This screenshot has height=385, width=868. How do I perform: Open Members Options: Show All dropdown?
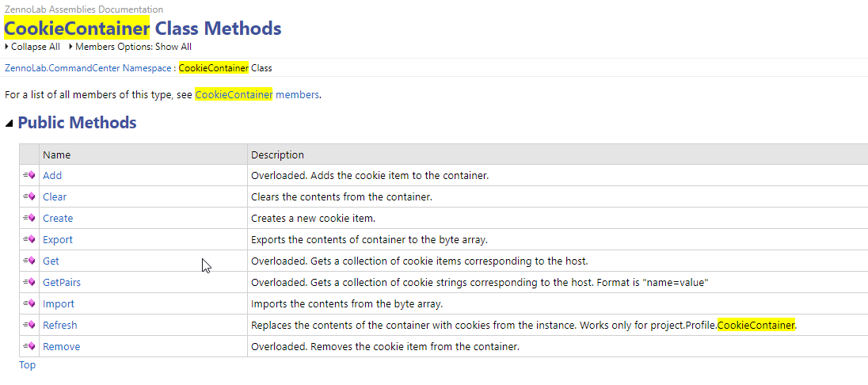131,47
